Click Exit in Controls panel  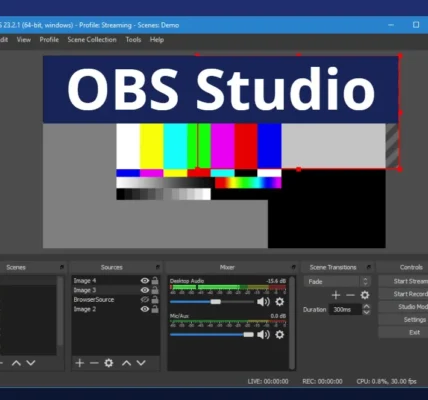403,332
